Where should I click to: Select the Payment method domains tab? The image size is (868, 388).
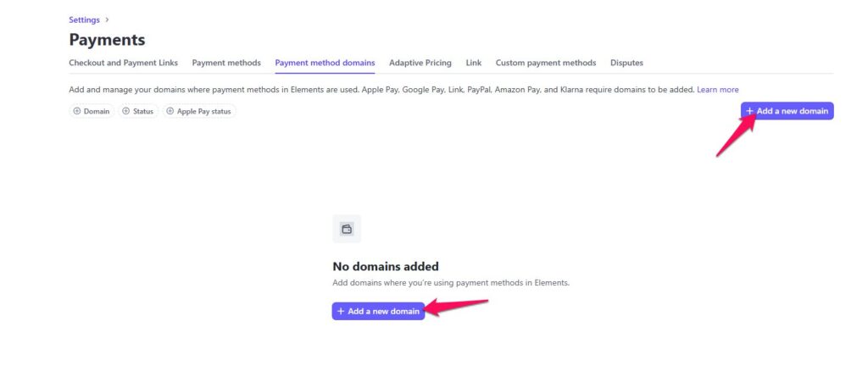click(x=325, y=63)
